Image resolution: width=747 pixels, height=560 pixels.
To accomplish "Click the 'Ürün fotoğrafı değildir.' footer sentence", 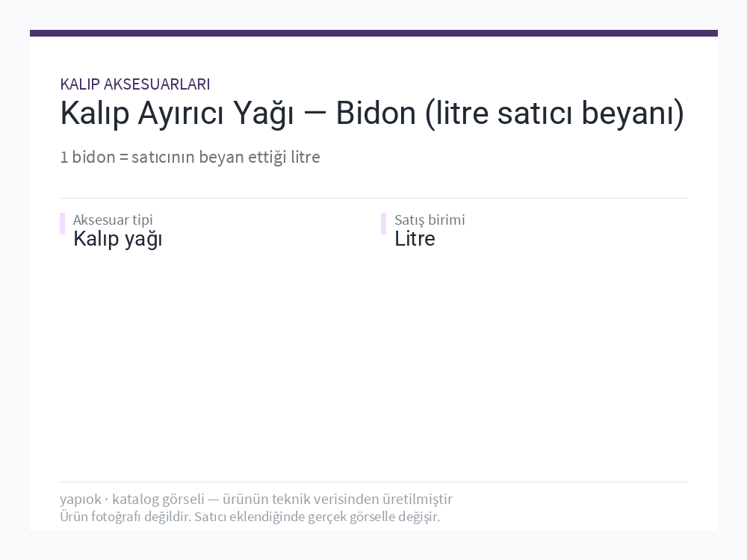I will (125, 517).
